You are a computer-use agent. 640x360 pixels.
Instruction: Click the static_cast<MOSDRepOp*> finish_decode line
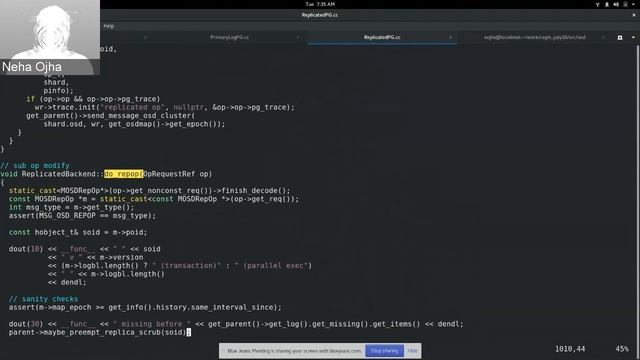tap(149, 191)
